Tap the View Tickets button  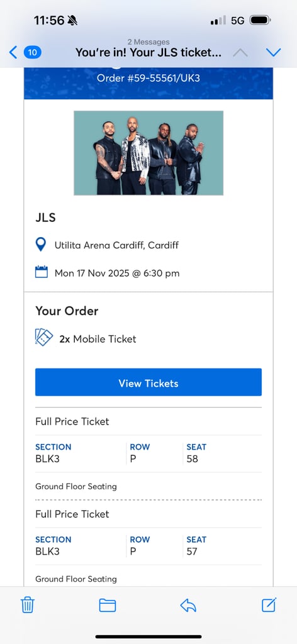[148, 382]
